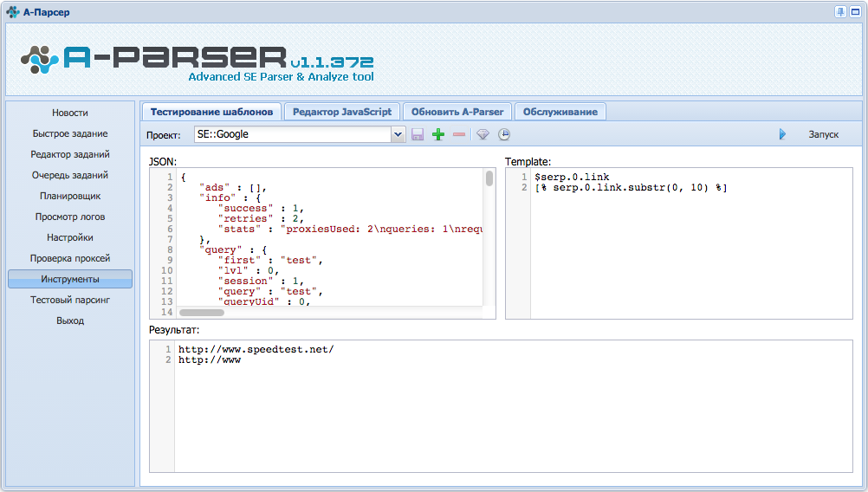Open Очередь заданий in the sidebar
Viewport: 868px width, 492px height.
click(70, 175)
